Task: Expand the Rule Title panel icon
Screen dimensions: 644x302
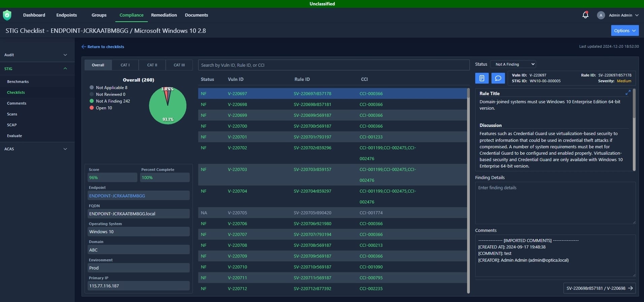Action: pos(628,93)
